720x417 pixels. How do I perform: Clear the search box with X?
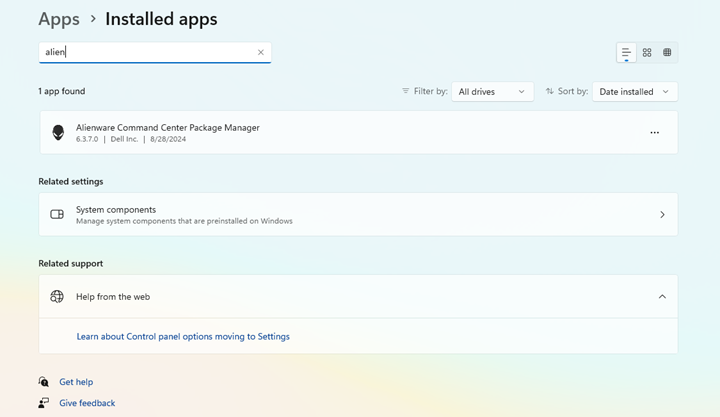[x=261, y=52]
